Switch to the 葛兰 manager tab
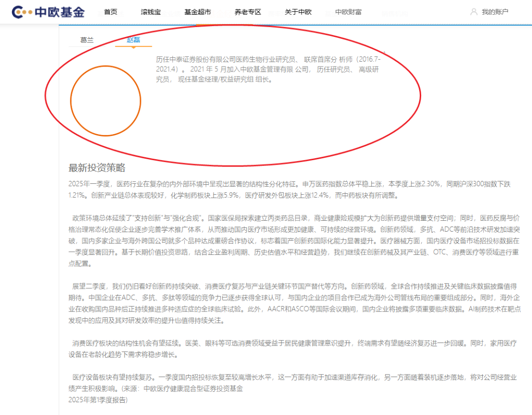 coord(87,40)
